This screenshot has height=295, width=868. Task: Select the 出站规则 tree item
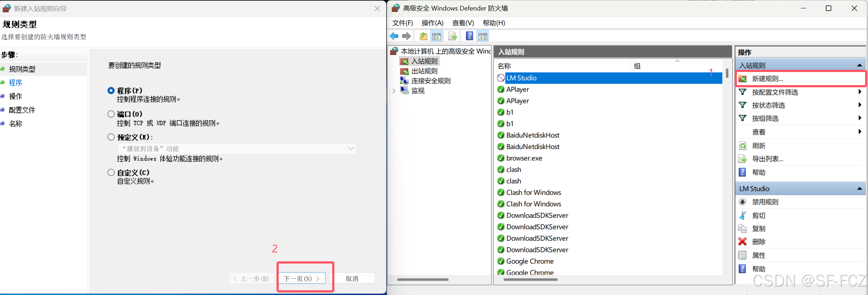[424, 71]
